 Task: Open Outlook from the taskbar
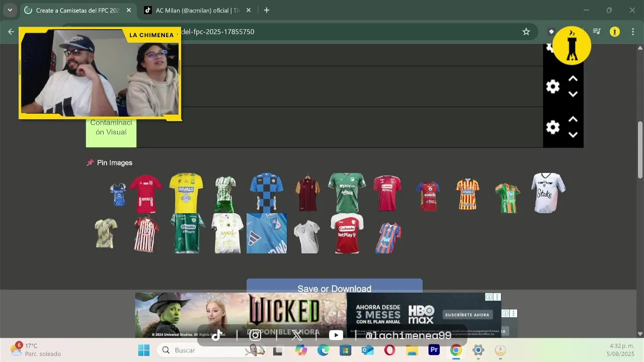click(367, 350)
